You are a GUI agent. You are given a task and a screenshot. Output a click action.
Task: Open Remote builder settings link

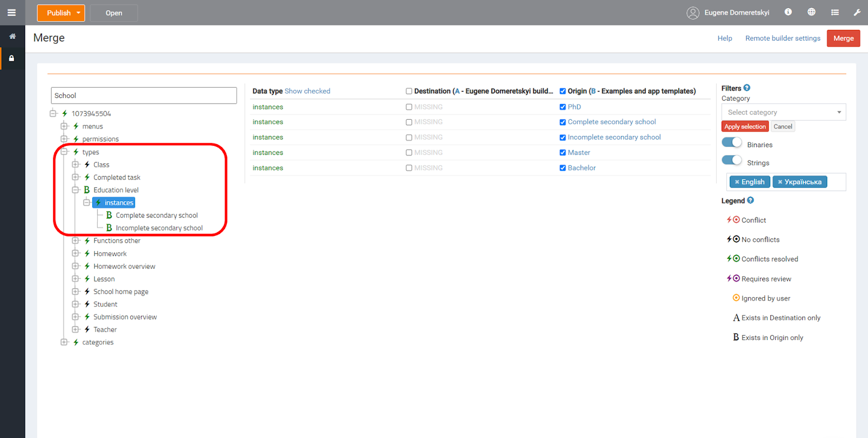click(x=783, y=38)
